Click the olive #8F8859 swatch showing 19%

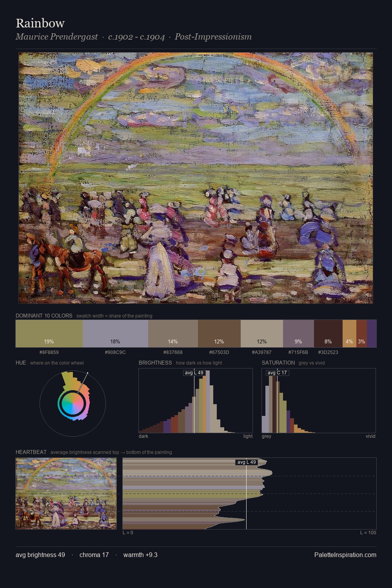pos(49,334)
